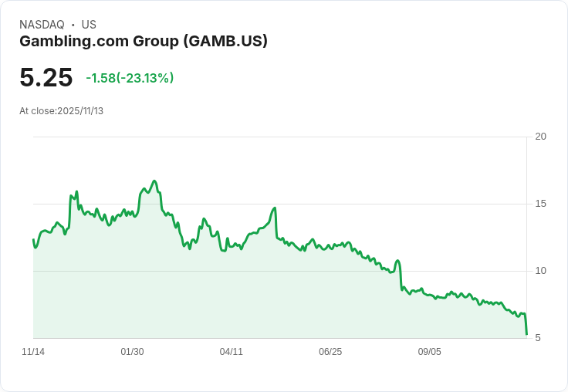Click the -1.58(-23.13%) price change text

130,78
